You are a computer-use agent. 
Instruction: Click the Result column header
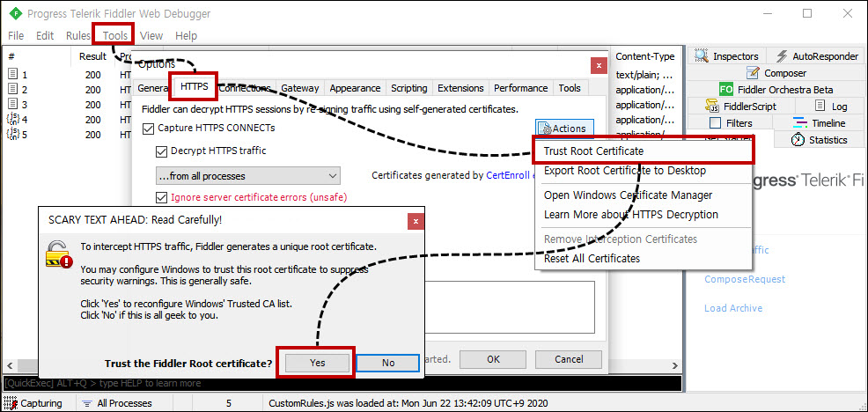92,56
